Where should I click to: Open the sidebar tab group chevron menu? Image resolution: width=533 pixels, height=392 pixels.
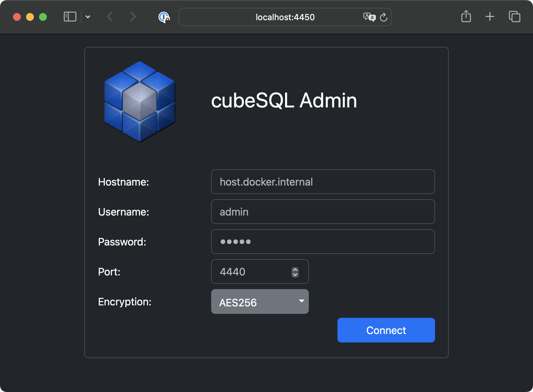tap(88, 17)
